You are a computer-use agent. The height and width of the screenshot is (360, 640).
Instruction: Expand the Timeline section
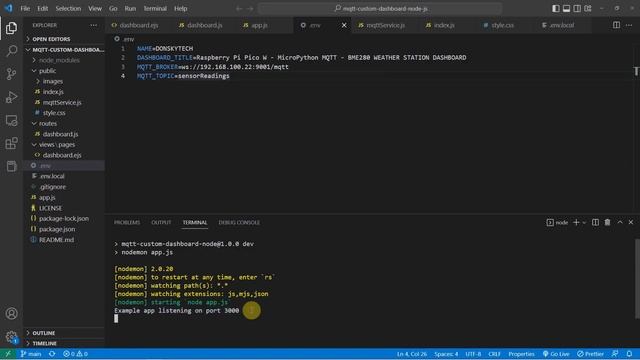(x=64, y=343)
